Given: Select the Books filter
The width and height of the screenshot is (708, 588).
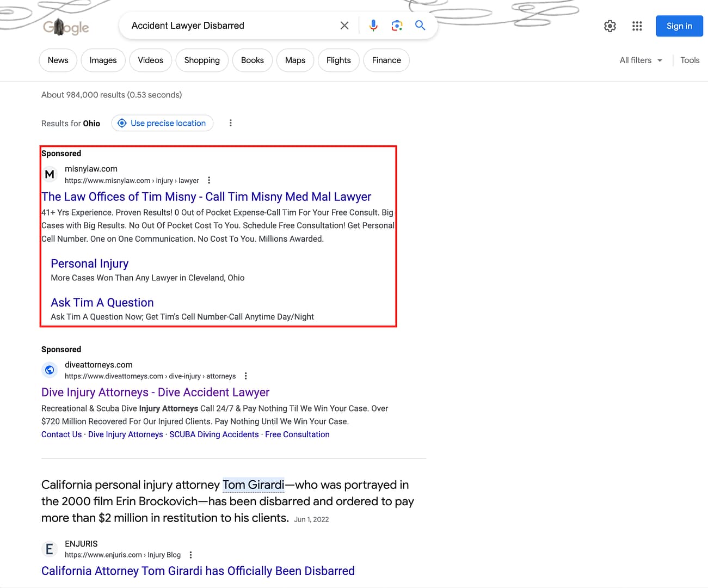Looking at the screenshot, I should point(253,60).
